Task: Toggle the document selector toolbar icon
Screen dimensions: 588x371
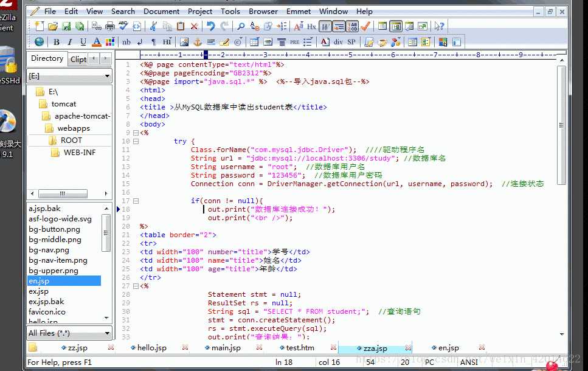Action: point(382,26)
